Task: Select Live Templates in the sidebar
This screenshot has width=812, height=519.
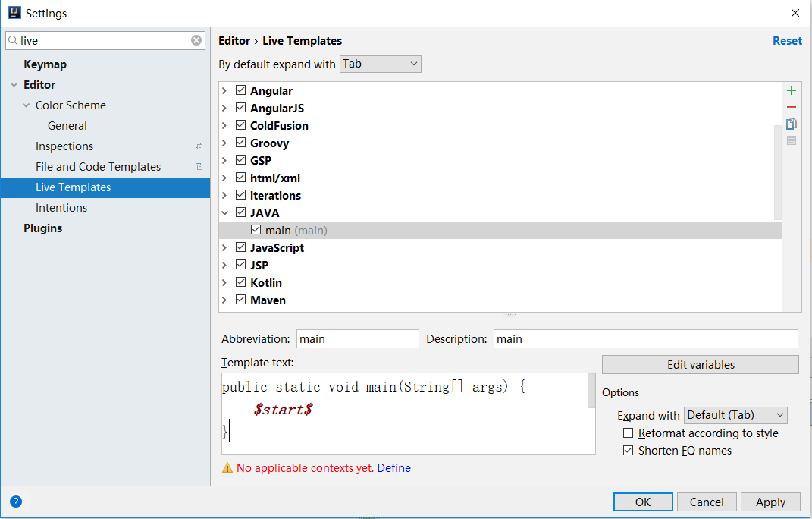Action: coord(105,187)
